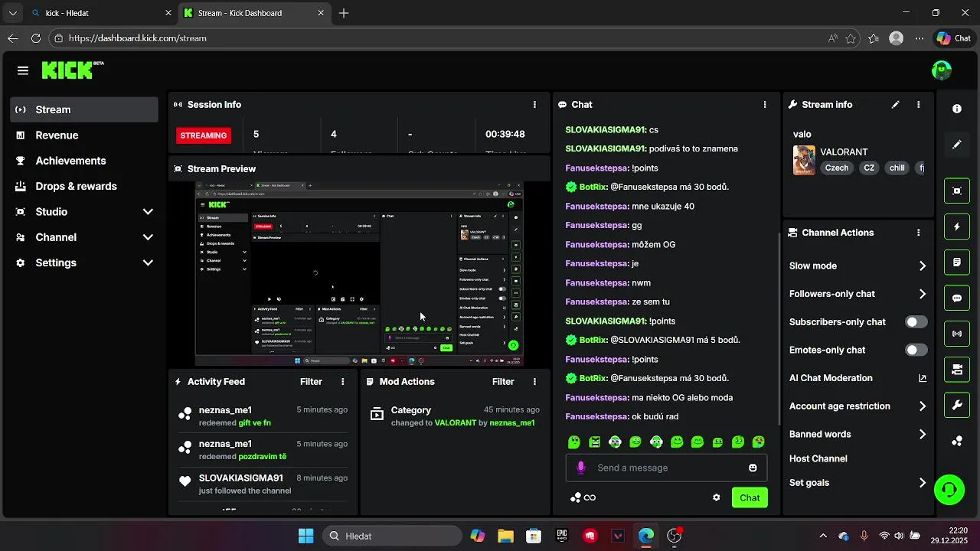Toggle the chat bubble icon in sidebar
Image resolution: width=980 pixels, height=551 pixels.
click(x=957, y=298)
